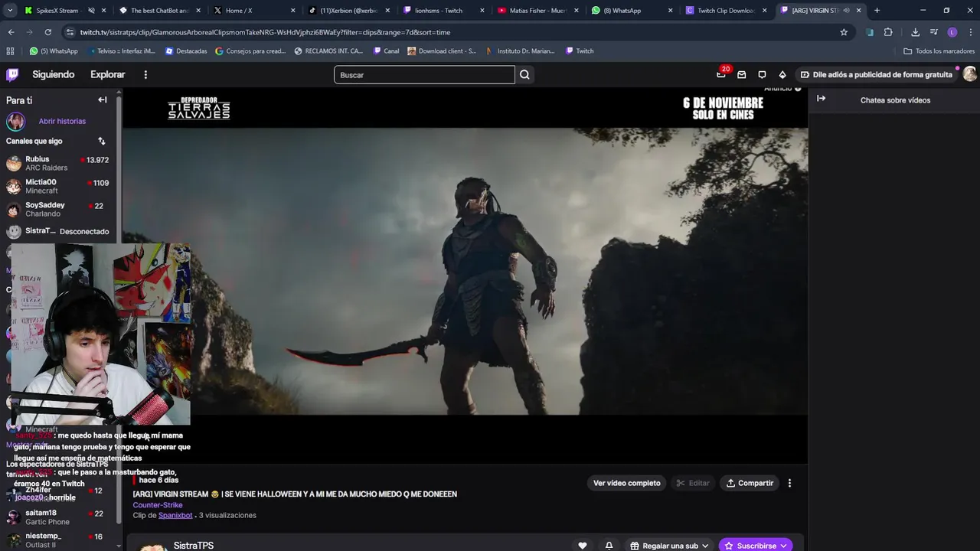Toggle the notification bell for SistraTPS
The height and width of the screenshot is (551, 980).
(609, 546)
